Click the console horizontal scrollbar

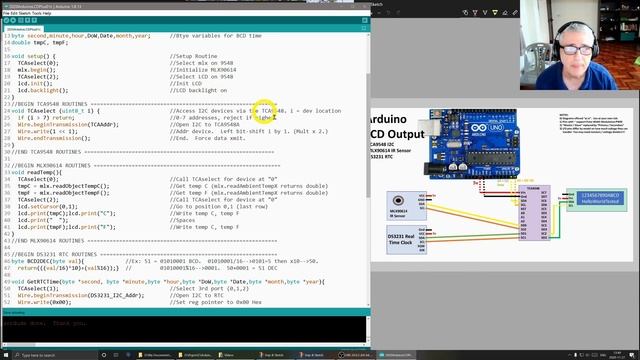point(184,344)
